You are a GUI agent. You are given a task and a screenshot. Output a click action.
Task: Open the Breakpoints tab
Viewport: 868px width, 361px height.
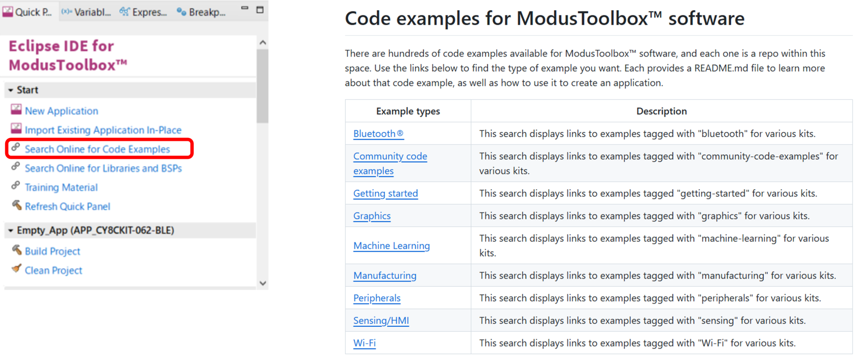click(x=202, y=12)
